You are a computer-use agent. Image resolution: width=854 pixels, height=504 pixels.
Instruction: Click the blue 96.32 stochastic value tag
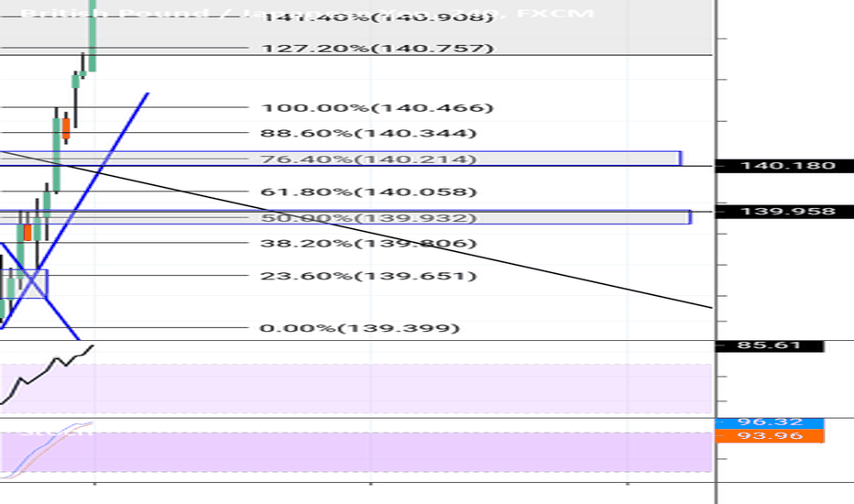[770, 422]
